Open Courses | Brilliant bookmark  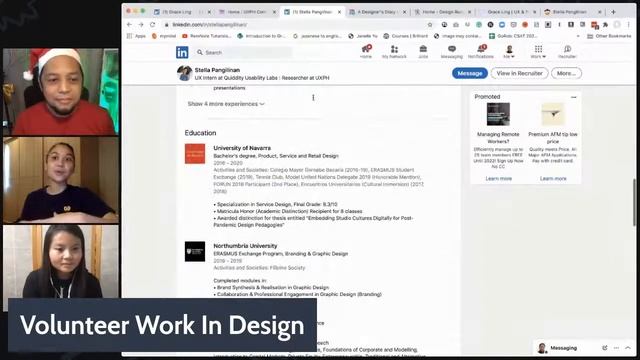click(406, 36)
